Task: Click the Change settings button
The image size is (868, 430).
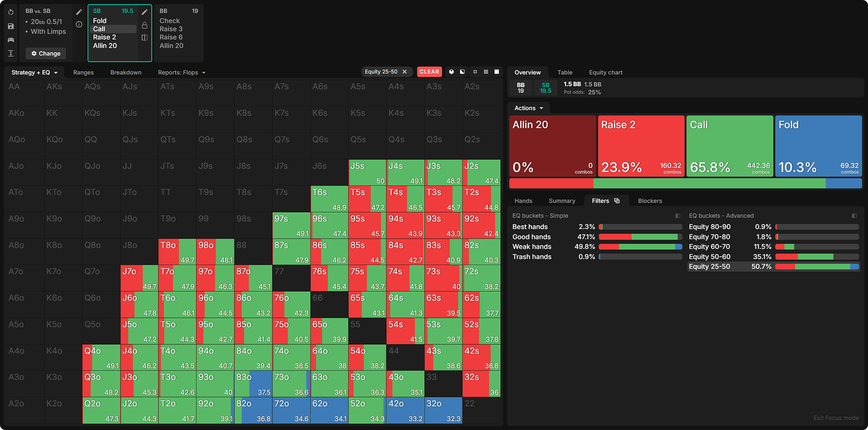Action: click(x=46, y=54)
